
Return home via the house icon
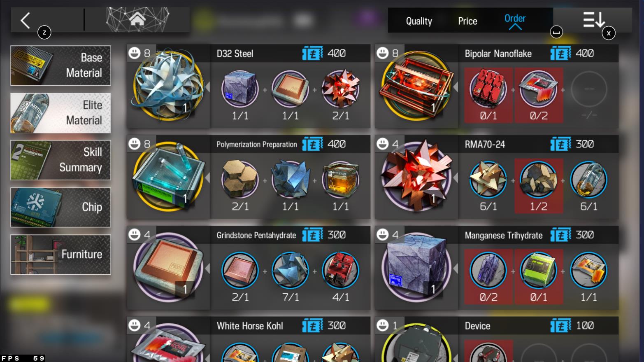point(137,19)
